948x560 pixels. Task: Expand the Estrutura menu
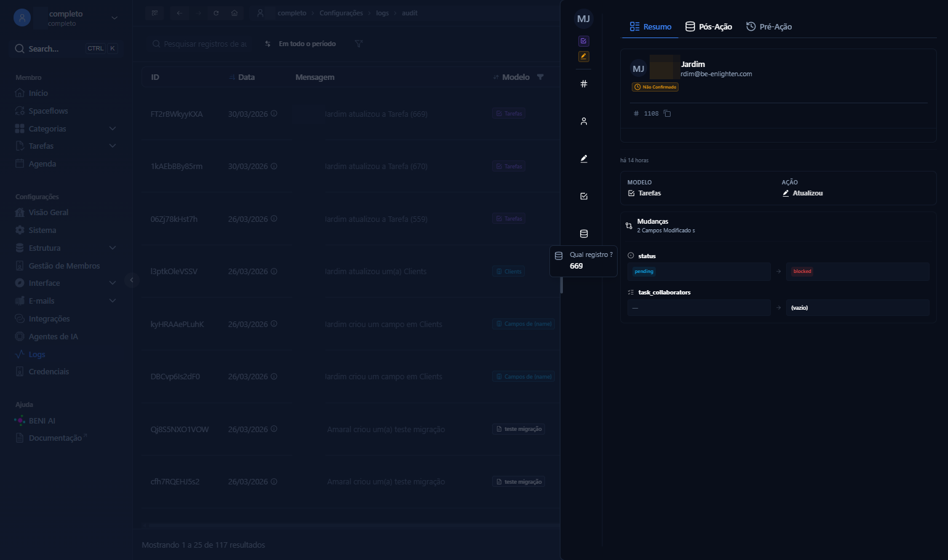tap(113, 248)
